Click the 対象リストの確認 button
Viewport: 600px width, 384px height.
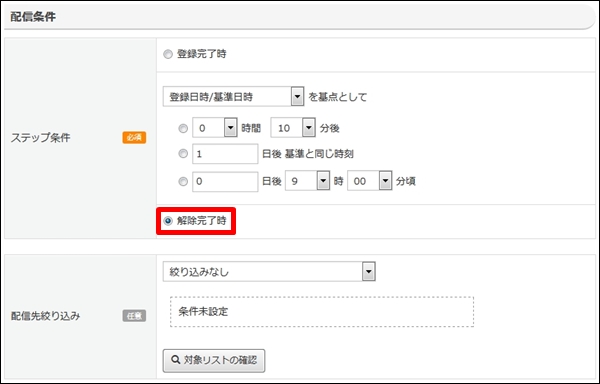point(214,360)
